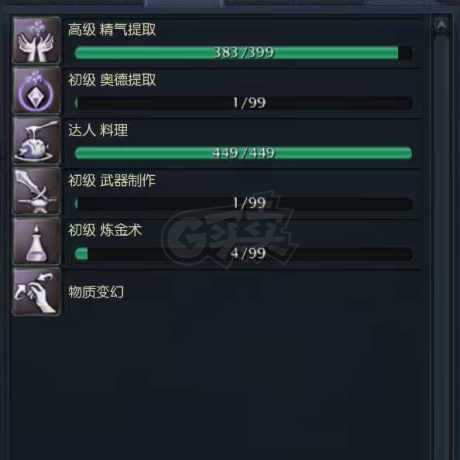The image size is (460, 460).
Task: Click the vertical scrollbar track
Action: coord(442,247)
